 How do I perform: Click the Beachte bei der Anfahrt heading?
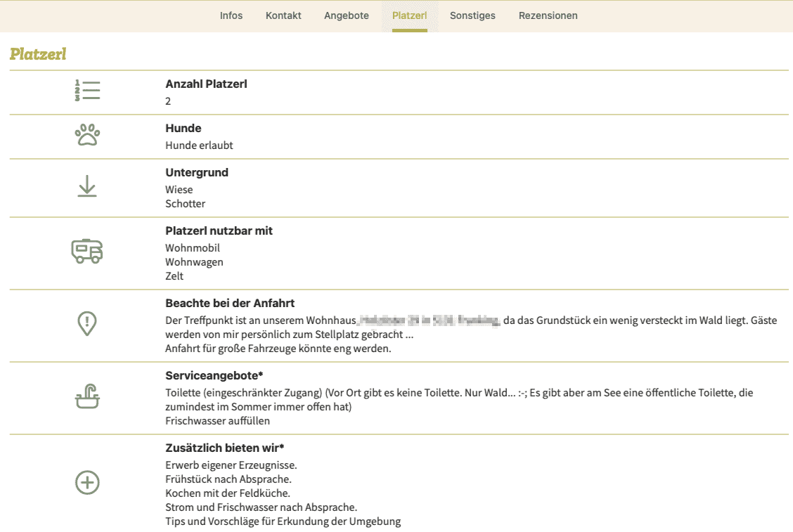click(x=230, y=304)
